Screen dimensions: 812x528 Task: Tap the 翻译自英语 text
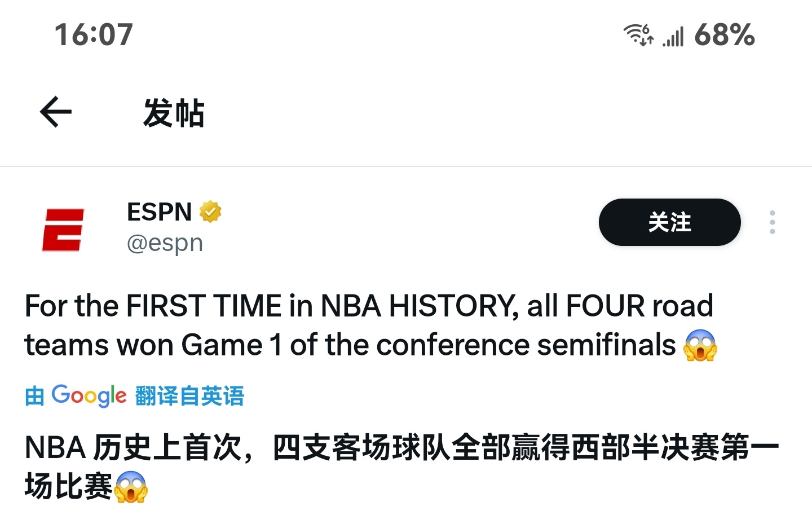point(190,396)
